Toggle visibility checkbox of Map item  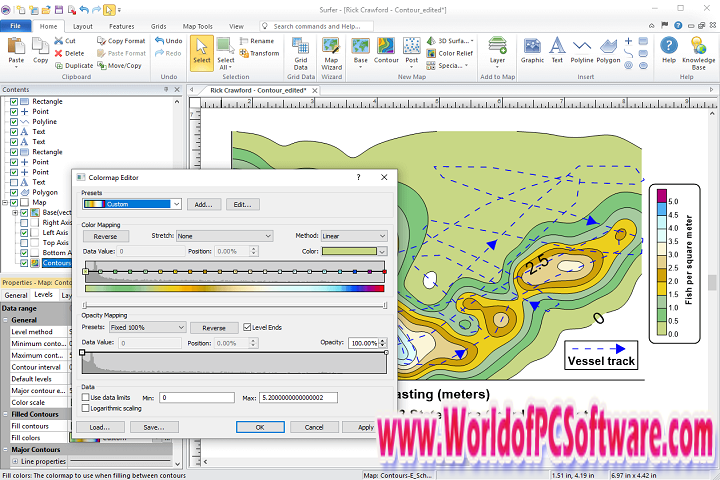[14, 203]
